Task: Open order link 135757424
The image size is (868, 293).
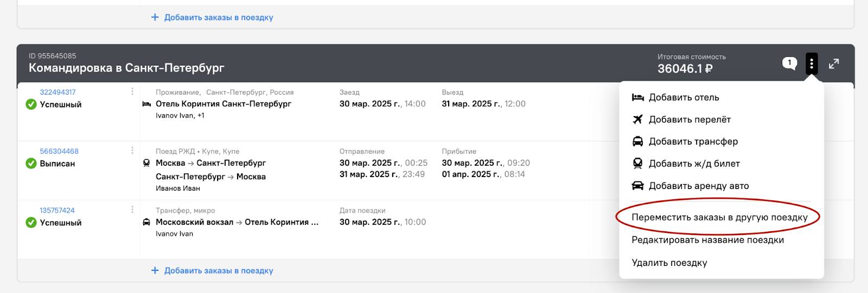Action: point(57,210)
